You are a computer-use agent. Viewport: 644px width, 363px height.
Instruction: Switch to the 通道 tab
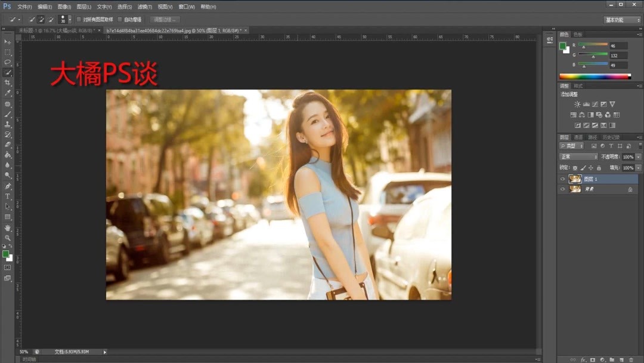coord(578,137)
